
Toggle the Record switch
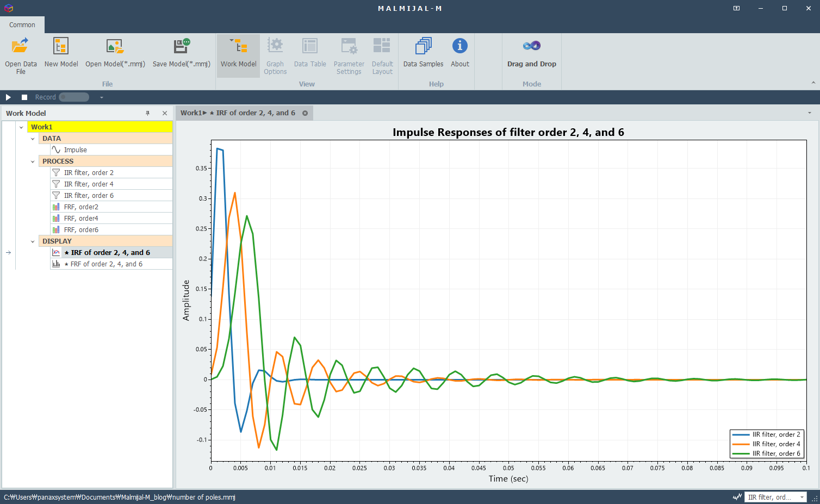tap(74, 97)
